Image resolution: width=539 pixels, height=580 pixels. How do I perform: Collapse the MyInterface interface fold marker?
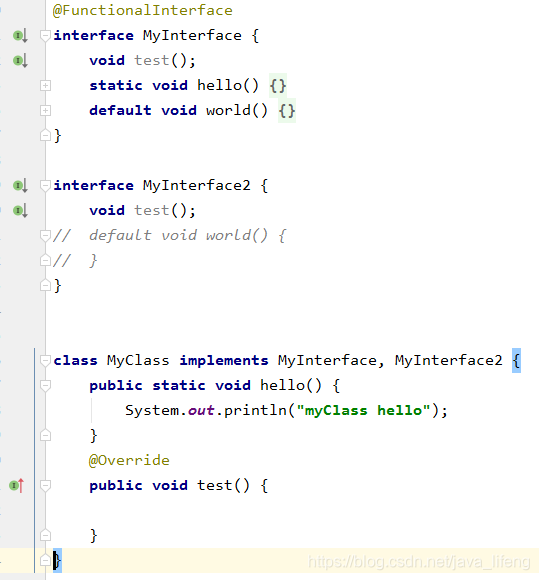(45, 36)
